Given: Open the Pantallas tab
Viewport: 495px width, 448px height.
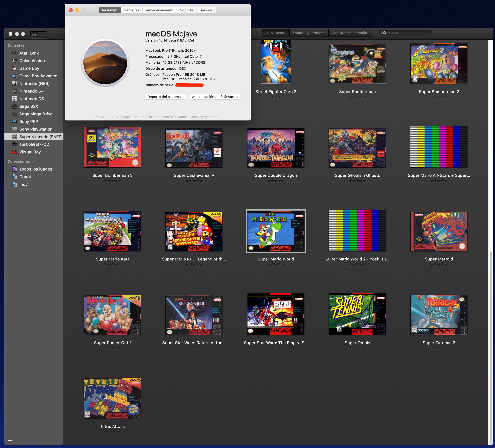Looking at the screenshot, I should click(x=132, y=10).
